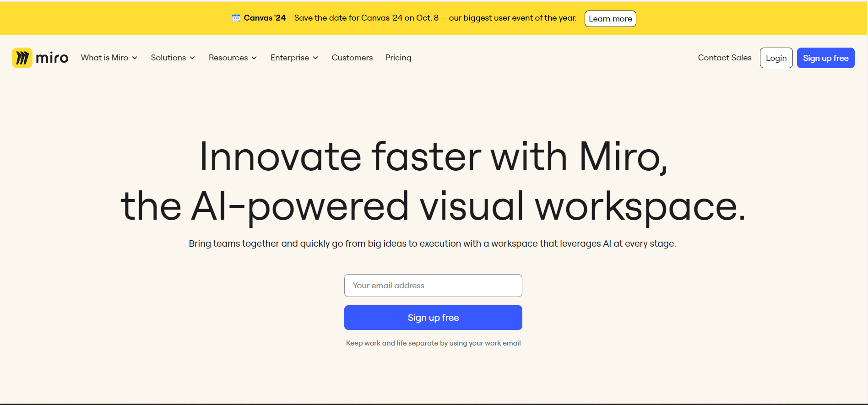Screen dimensions: 868x405
Task: Expand the What is Miro chevron
Action: click(x=135, y=58)
